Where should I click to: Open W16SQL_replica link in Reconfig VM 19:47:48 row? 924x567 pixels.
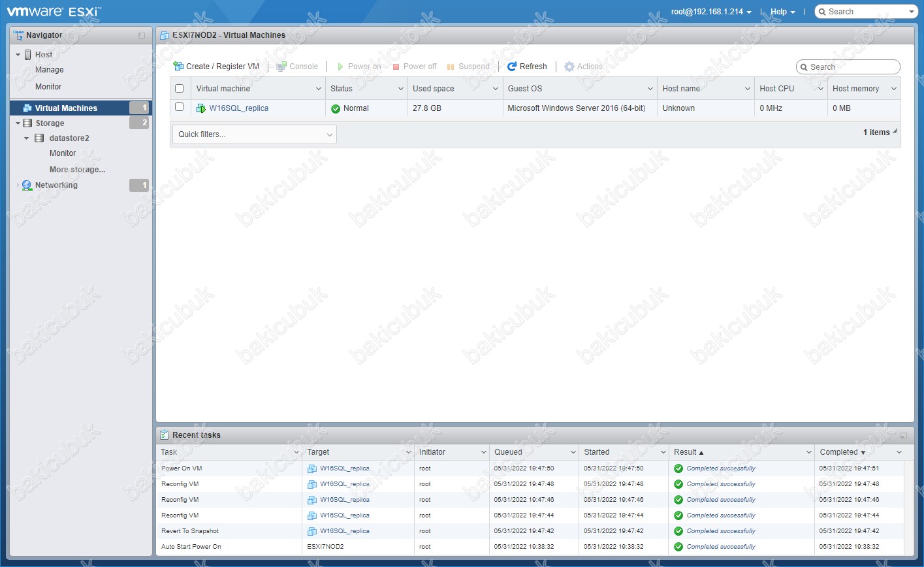[345, 484]
